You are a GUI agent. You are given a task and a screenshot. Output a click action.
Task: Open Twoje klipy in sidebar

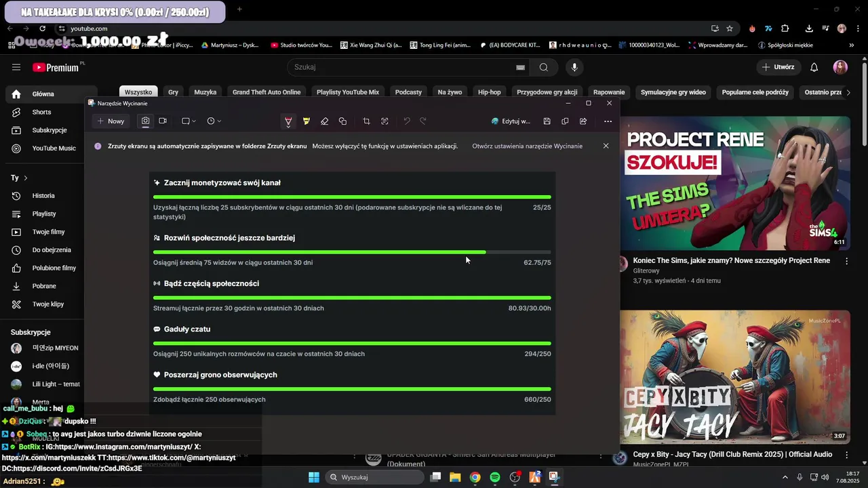[44, 304]
